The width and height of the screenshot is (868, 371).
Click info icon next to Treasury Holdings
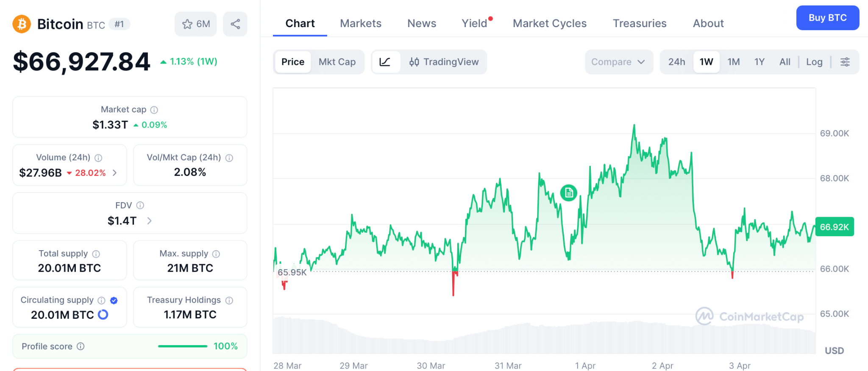(229, 301)
